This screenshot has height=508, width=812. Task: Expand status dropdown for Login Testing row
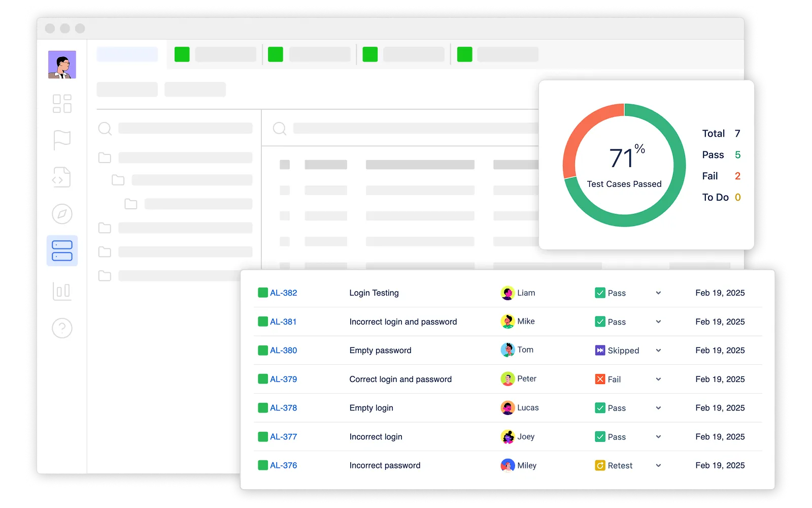pos(658,293)
